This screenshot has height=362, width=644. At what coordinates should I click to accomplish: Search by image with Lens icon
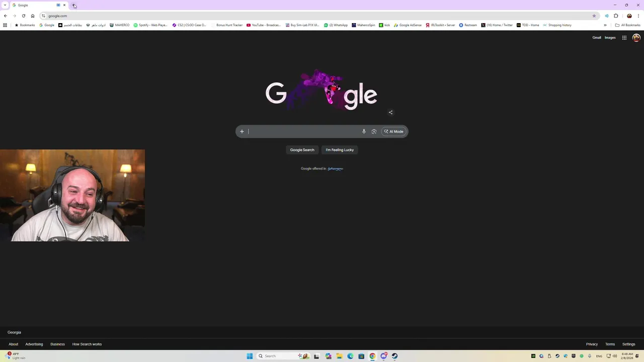[x=374, y=132]
